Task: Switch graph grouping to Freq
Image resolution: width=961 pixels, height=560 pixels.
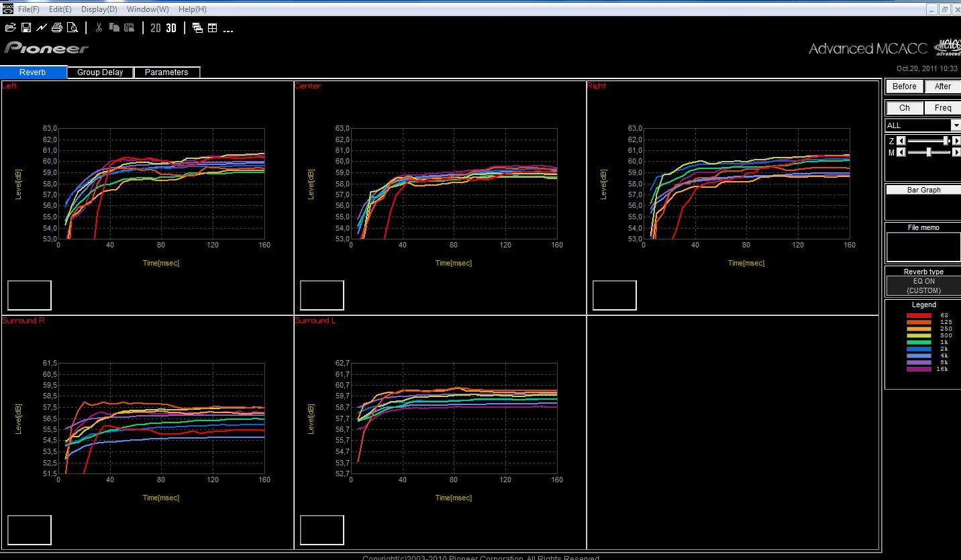Action: tap(942, 108)
